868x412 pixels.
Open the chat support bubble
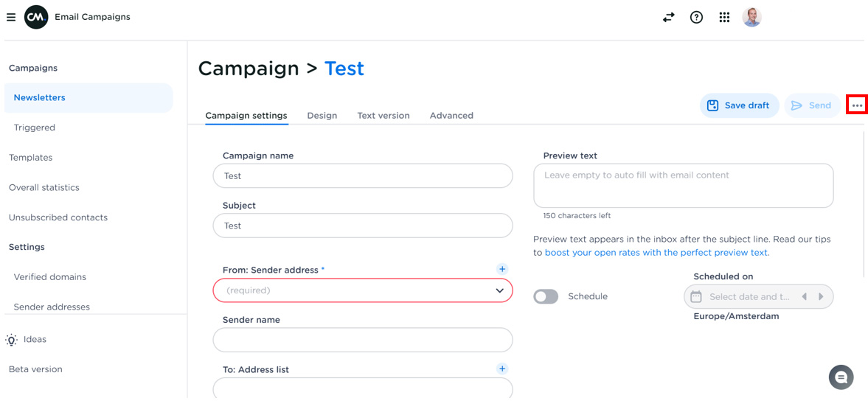[841, 377]
